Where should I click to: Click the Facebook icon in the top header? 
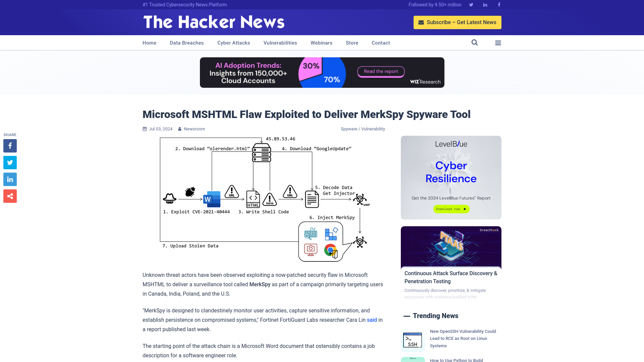tap(499, 4)
